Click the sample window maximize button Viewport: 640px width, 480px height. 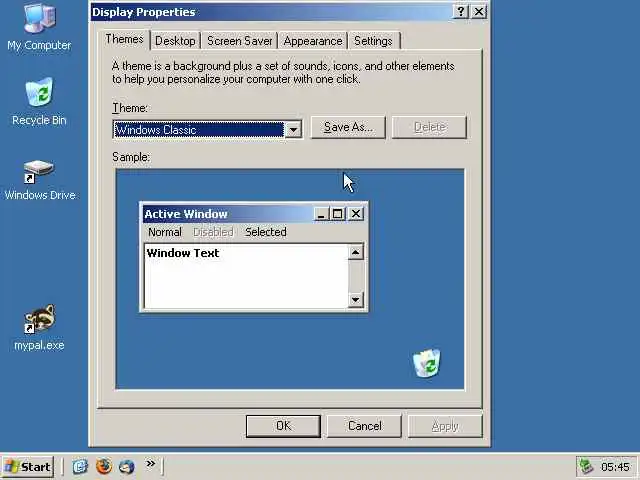(338, 214)
